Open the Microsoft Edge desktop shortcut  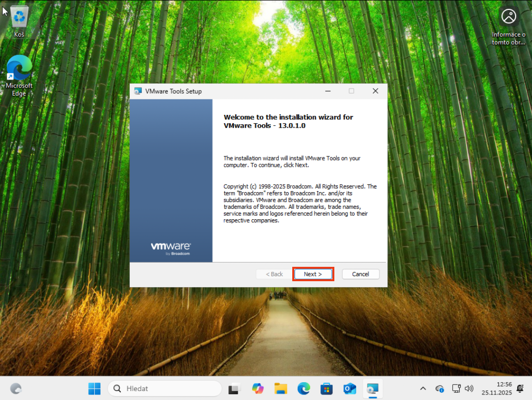[x=19, y=75]
